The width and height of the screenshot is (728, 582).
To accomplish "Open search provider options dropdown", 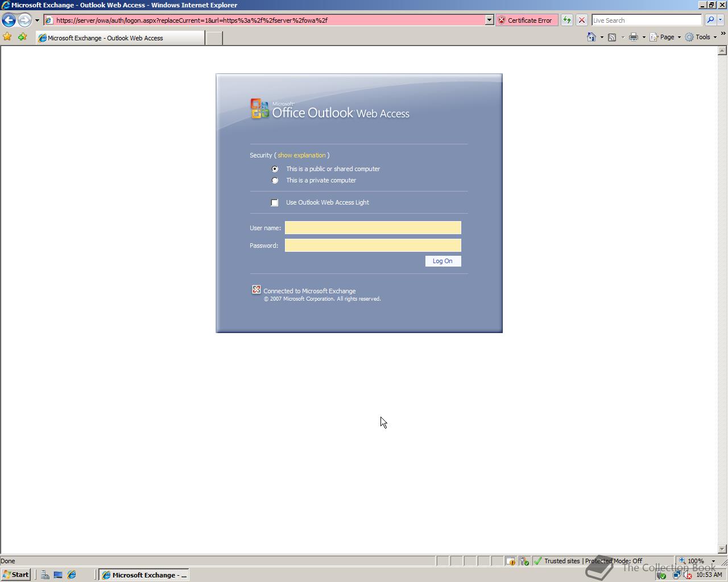I will click(720, 20).
